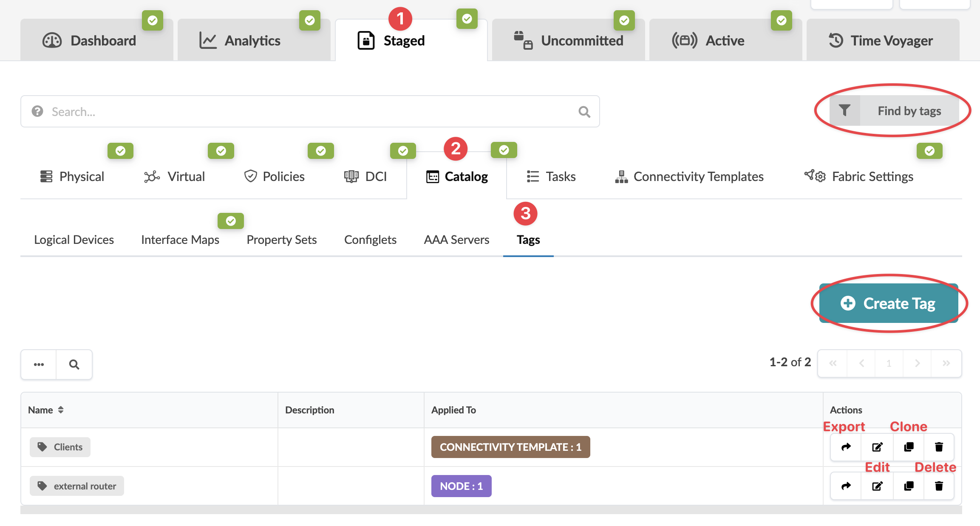
Task: Go to next page chevron
Action: [917, 363]
